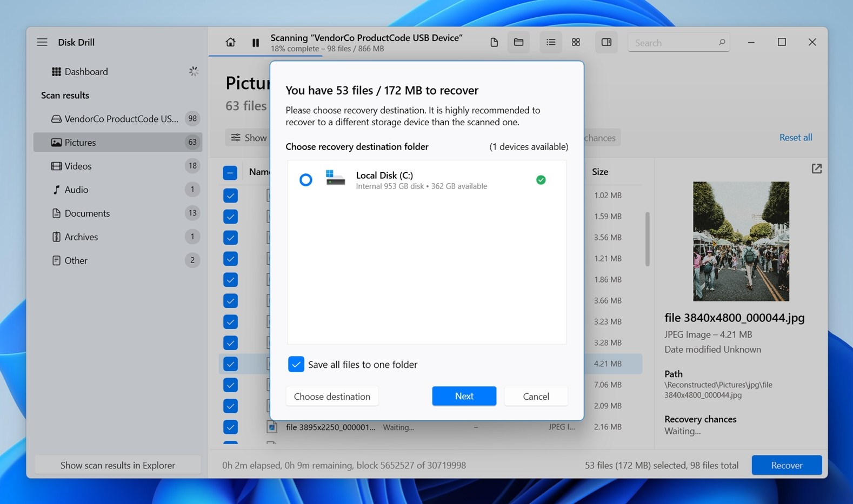Click the Size column header
The width and height of the screenshot is (853, 504).
click(600, 172)
